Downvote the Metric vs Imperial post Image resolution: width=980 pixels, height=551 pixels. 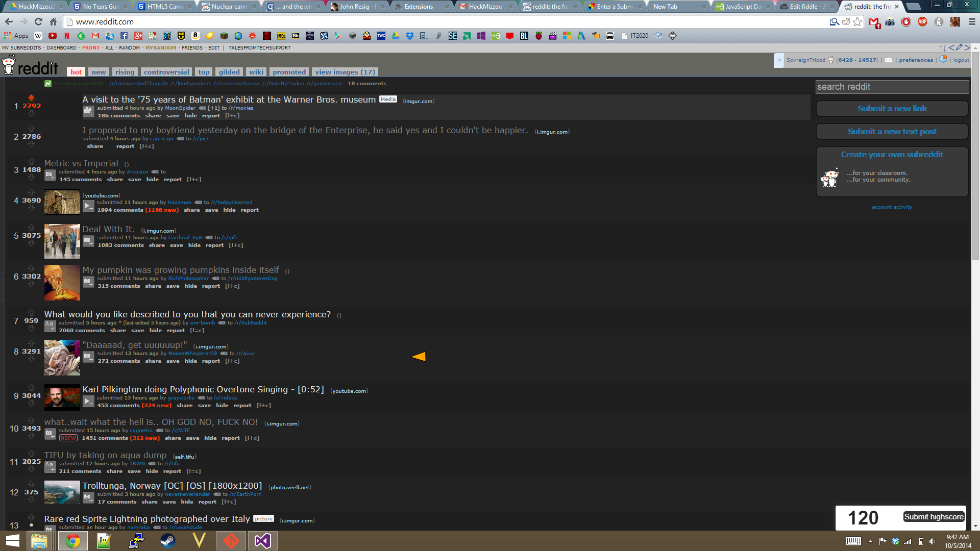click(31, 178)
